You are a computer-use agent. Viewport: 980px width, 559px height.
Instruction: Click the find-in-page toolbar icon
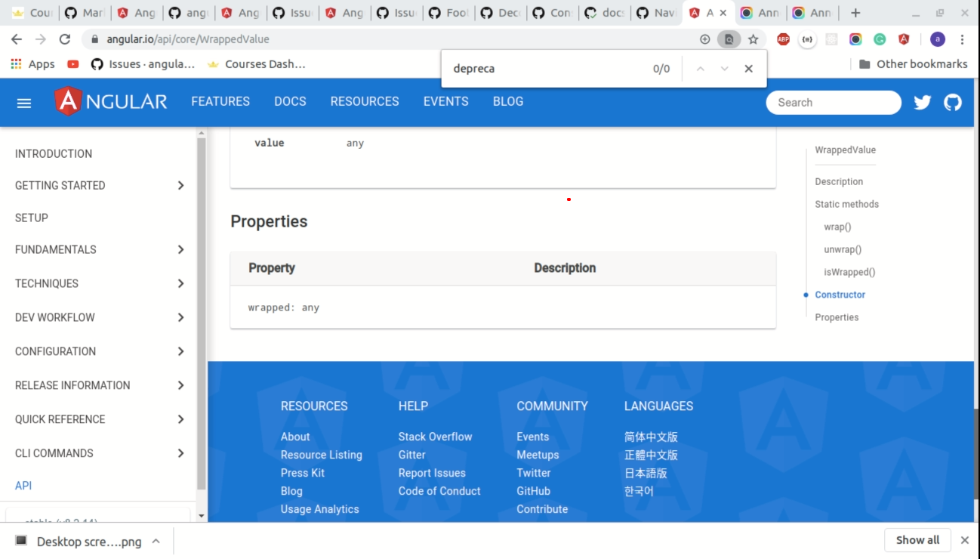tap(729, 39)
